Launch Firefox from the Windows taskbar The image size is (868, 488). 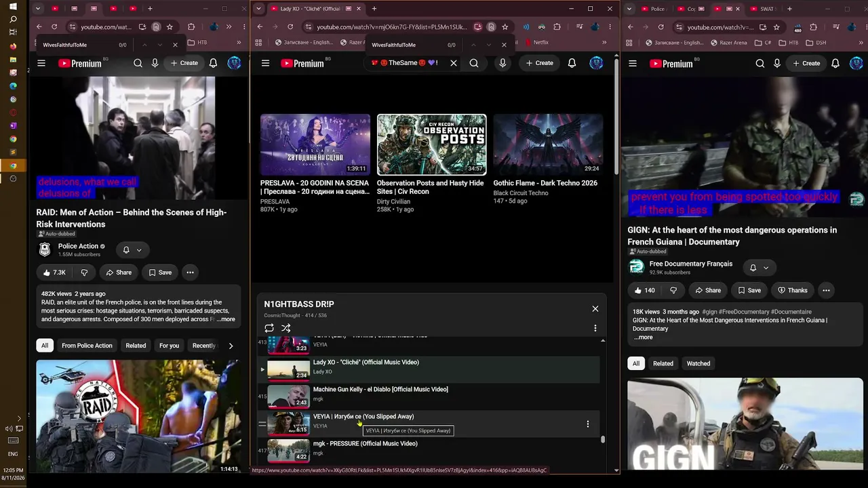(x=13, y=47)
